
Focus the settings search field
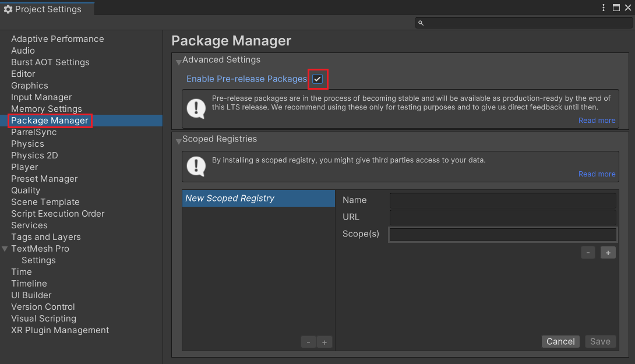coord(524,23)
